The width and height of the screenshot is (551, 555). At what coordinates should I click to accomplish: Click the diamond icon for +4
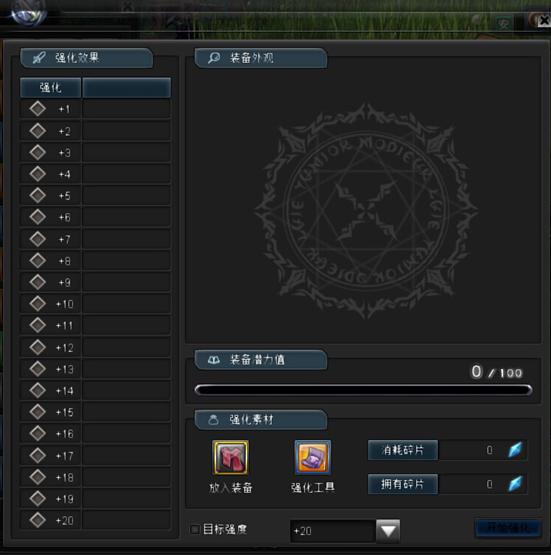point(38,174)
